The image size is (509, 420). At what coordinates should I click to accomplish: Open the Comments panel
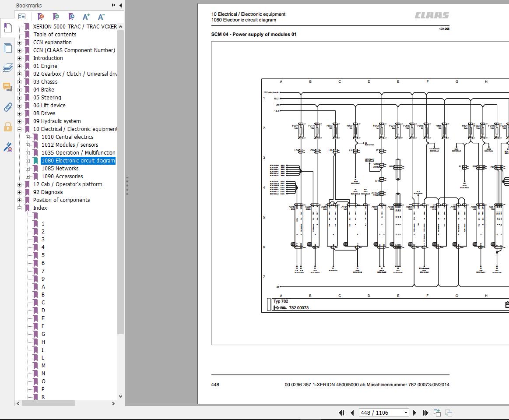[x=7, y=87]
